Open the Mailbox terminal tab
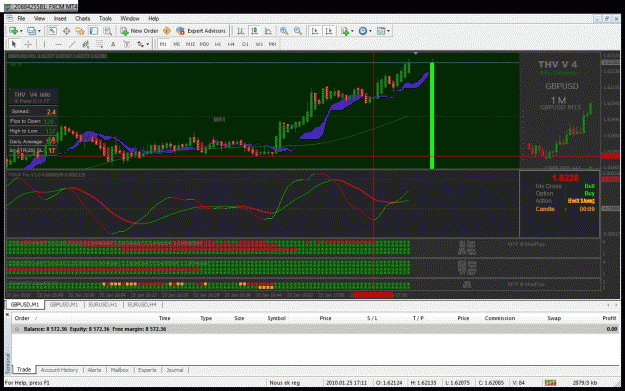The image size is (625, 391). (x=120, y=370)
